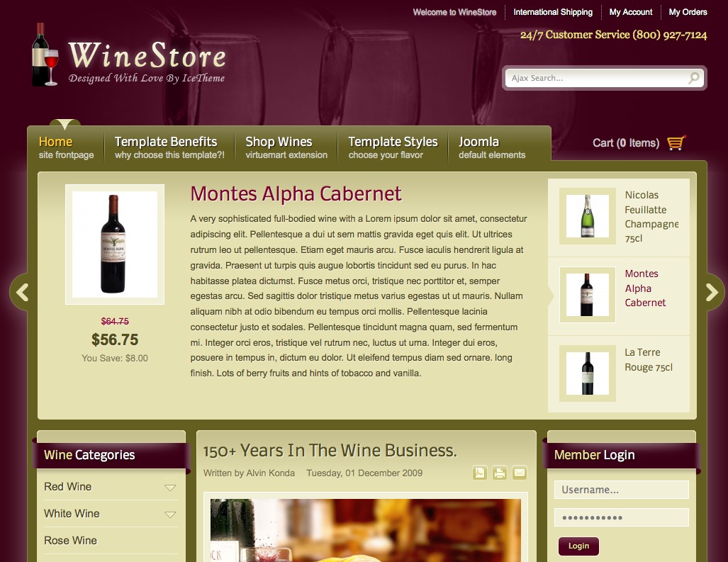Select Nicolas Feuillatte Champagne thumbnail

click(588, 216)
